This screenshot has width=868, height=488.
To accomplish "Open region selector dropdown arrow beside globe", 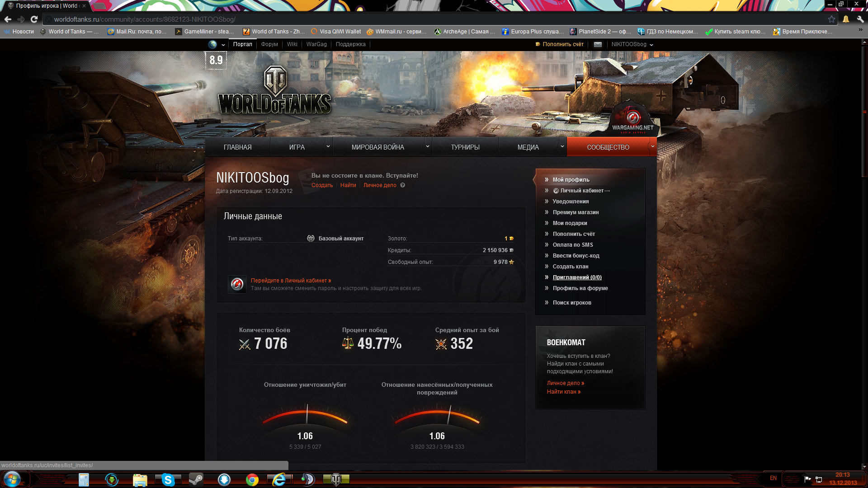I will coord(223,45).
